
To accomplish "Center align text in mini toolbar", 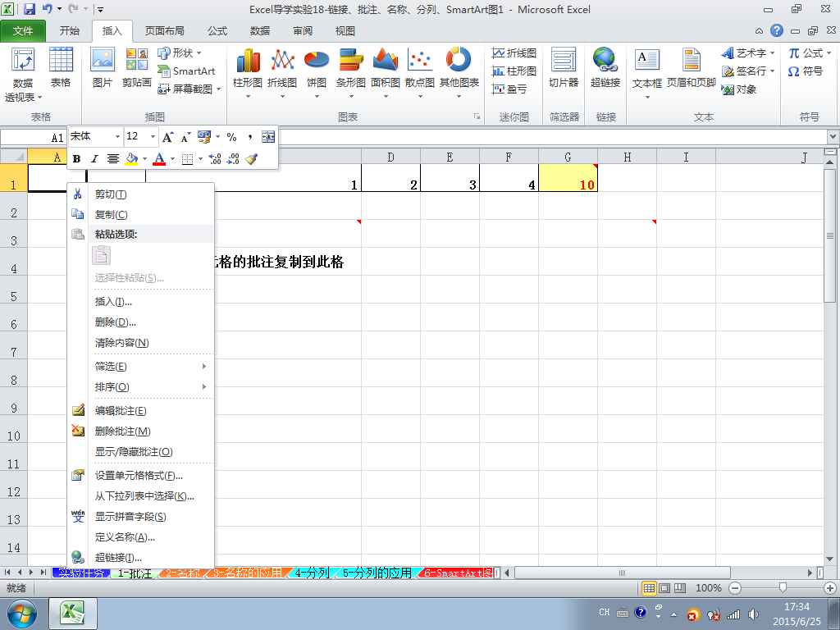I will click(x=112, y=158).
